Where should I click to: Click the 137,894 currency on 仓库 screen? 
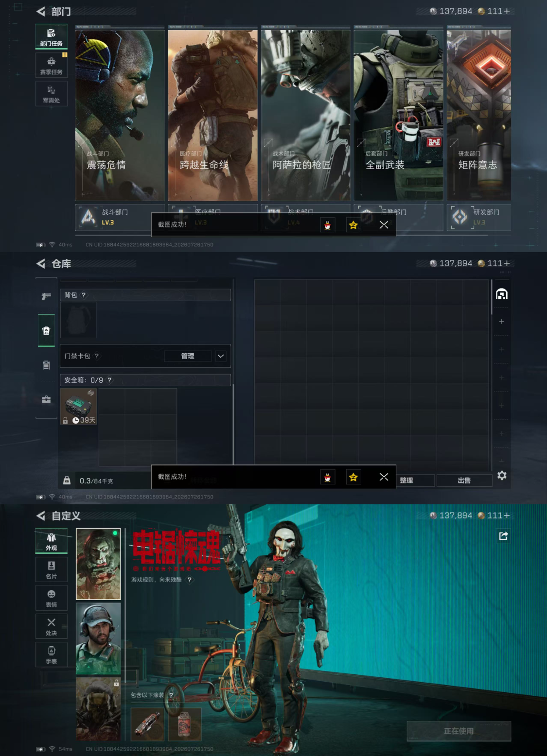point(451,263)
